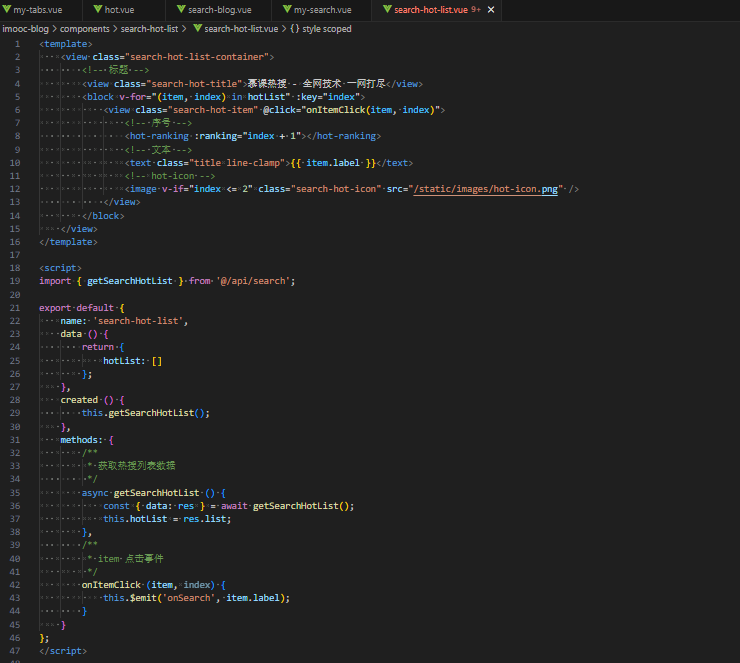Click the methods: key
The width and height of the screenshot is (740, 663).
[x=82, y=440]
